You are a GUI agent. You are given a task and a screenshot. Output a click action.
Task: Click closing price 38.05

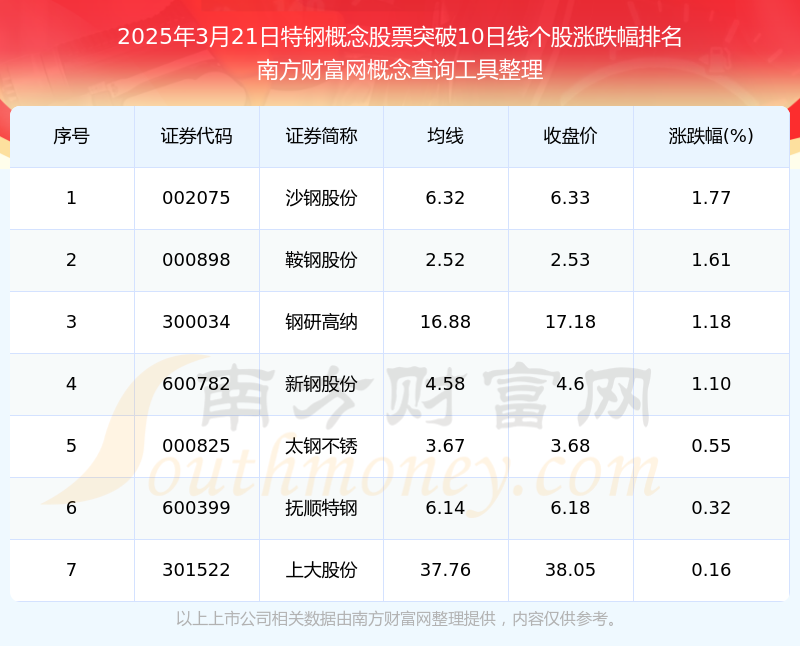tap(570, 570)
